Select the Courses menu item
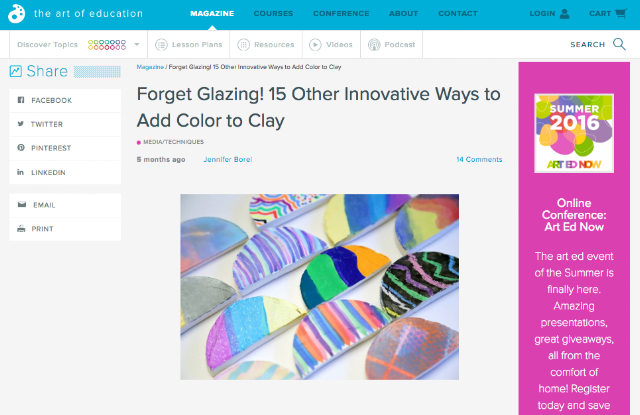Viewport: 640px width, 415px height. 273,13
